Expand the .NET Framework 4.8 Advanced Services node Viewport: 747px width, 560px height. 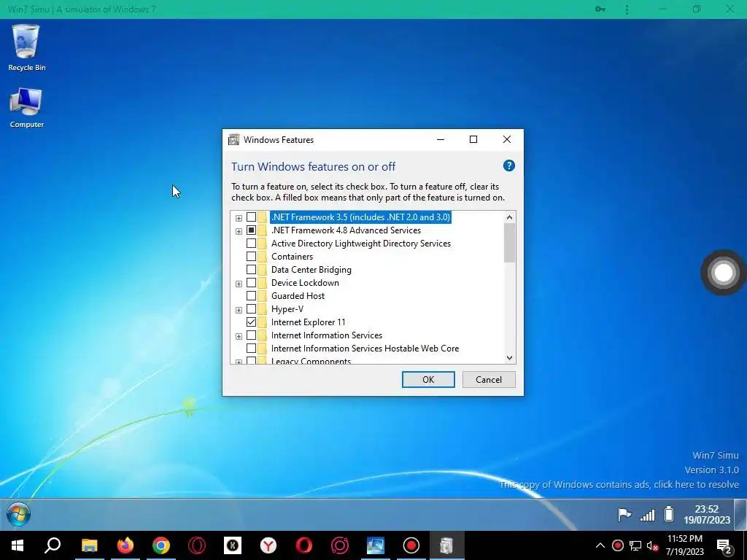(239, 231)
